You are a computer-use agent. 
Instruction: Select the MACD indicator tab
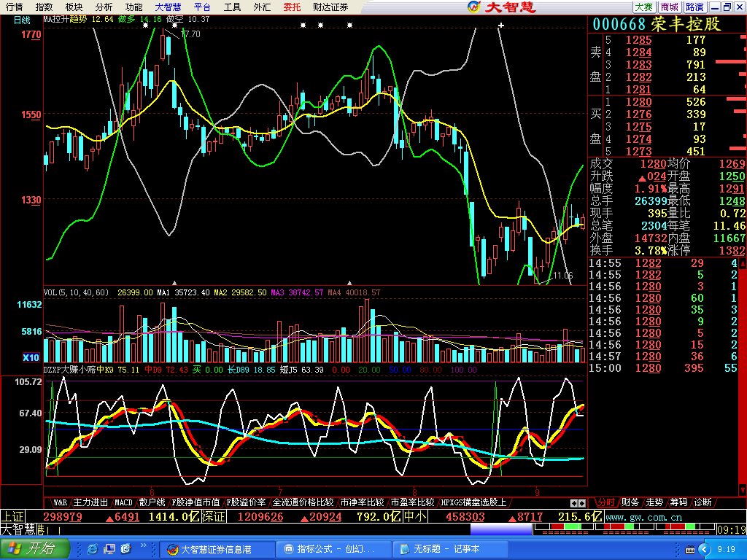(x=123, y=502)
